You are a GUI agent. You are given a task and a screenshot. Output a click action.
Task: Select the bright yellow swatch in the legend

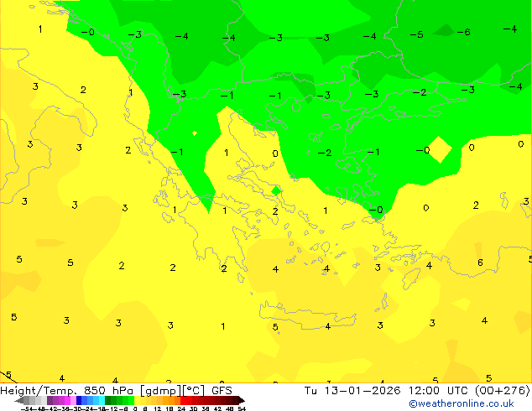pyautogui.click(x=137, y=400)
